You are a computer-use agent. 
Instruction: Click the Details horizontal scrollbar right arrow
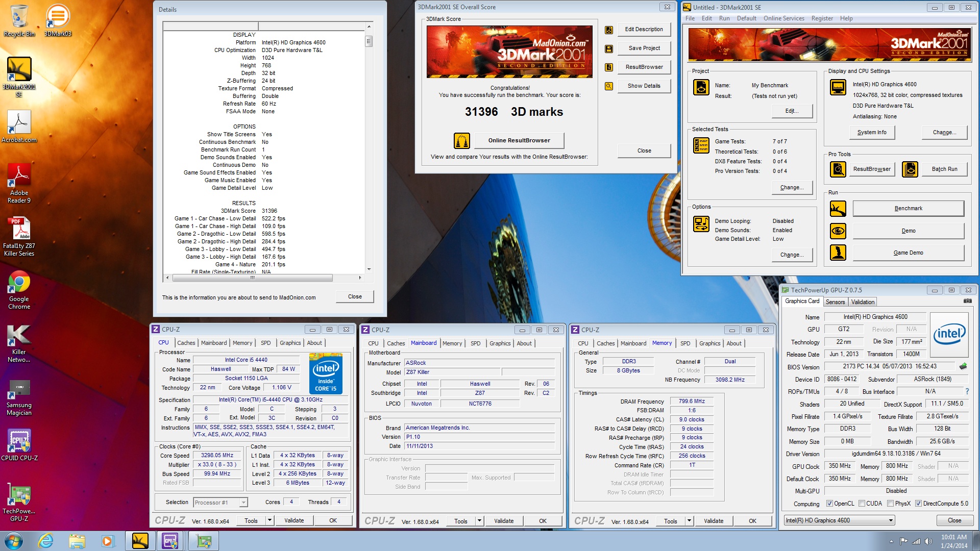360,278
